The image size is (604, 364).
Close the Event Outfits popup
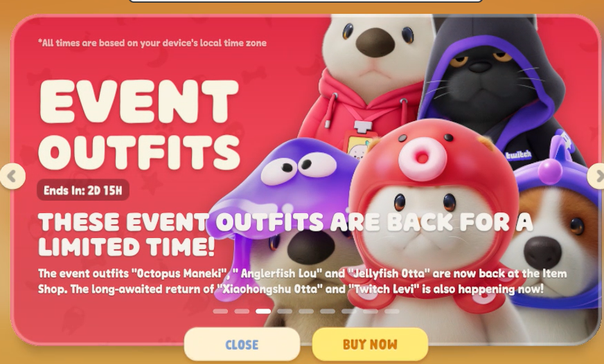click(242, 344)
